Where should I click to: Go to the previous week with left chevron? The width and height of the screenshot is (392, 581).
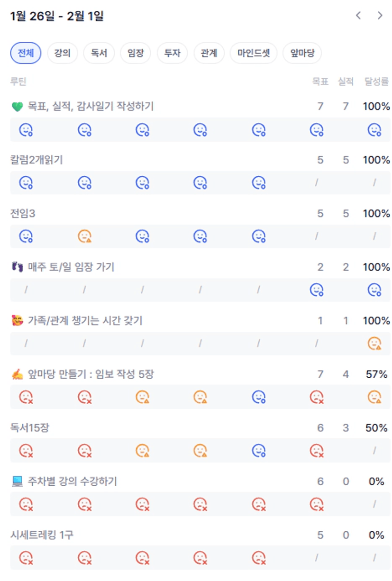point(358,16)
